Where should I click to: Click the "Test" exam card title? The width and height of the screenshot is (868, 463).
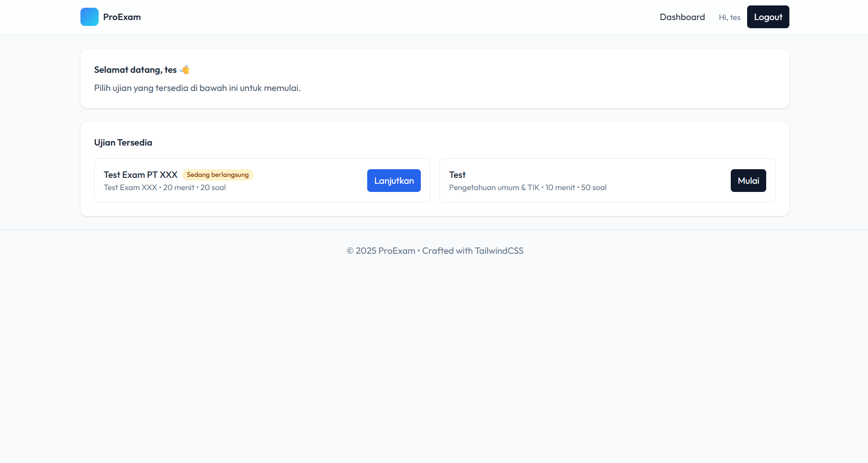[x=457, y=175]
